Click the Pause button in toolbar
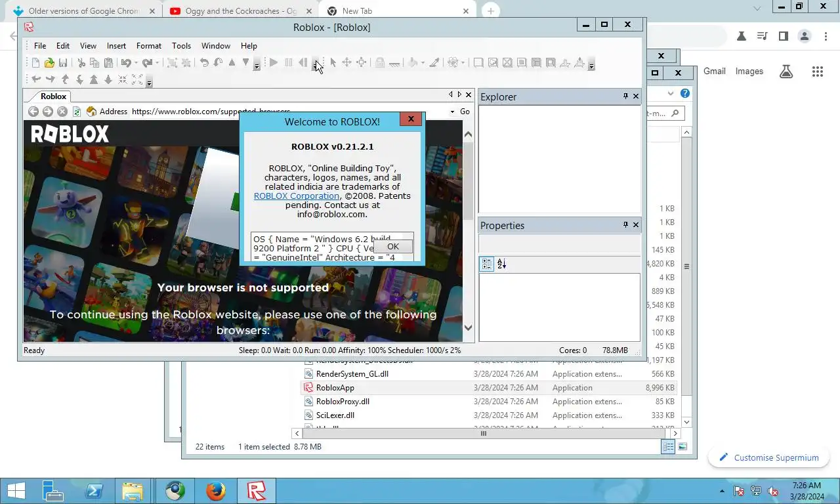The image size is (840, 504). click(288, 63)
